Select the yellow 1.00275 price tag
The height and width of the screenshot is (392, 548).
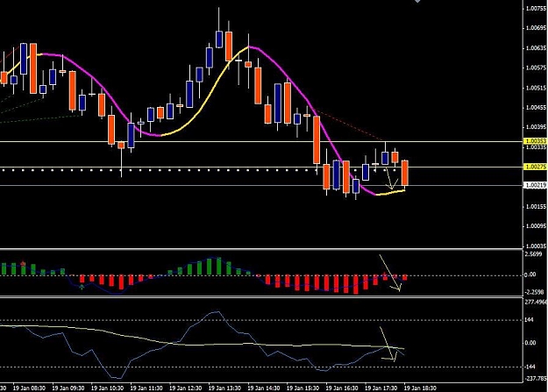click(535, 167)
